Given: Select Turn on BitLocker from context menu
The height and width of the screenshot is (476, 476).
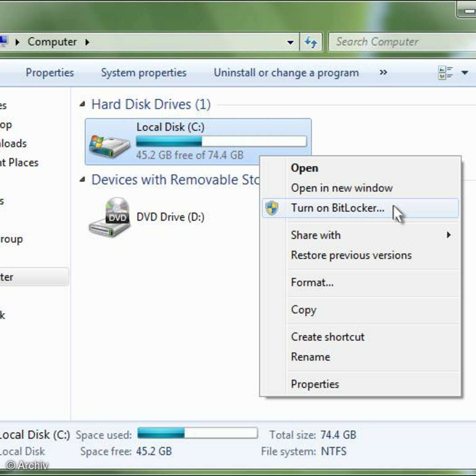Looking at the screenshot, I should tap(337, 208).
